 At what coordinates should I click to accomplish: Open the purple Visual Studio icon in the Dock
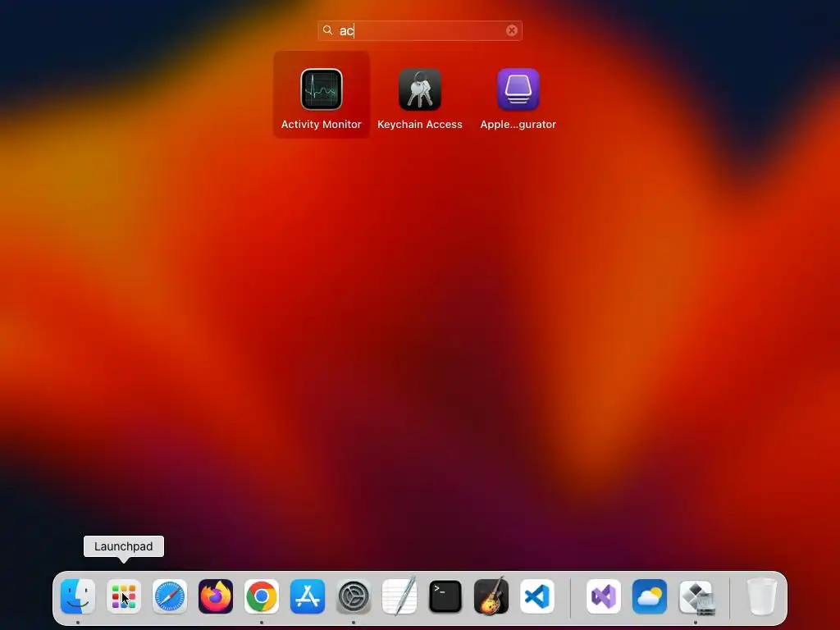click(x=604, y=596)
